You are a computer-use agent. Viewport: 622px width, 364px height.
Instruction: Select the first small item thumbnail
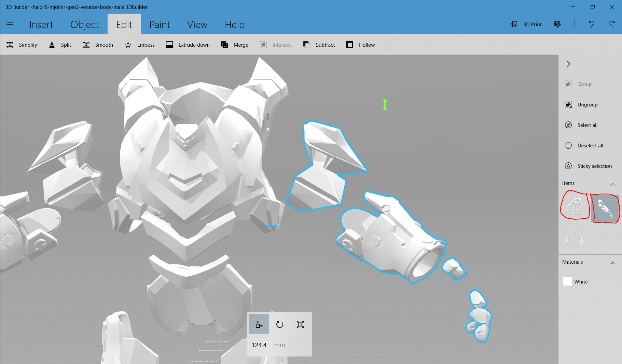[567, 240]
